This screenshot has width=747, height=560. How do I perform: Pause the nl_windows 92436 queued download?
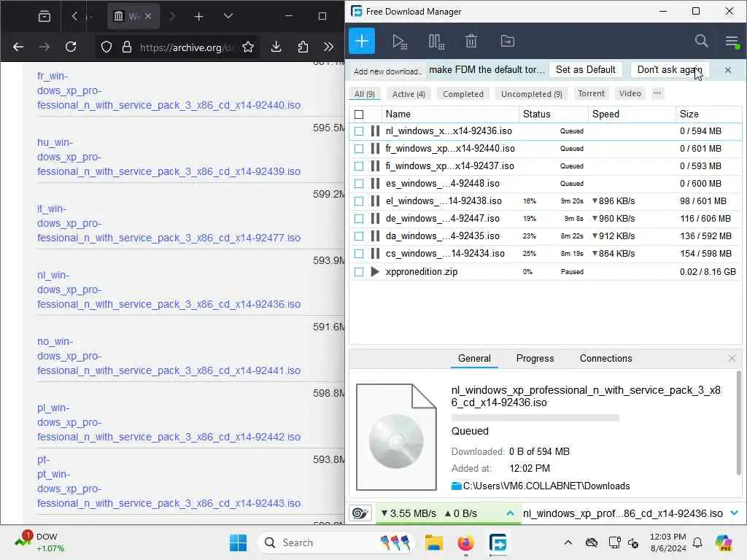tap(375, 131)
